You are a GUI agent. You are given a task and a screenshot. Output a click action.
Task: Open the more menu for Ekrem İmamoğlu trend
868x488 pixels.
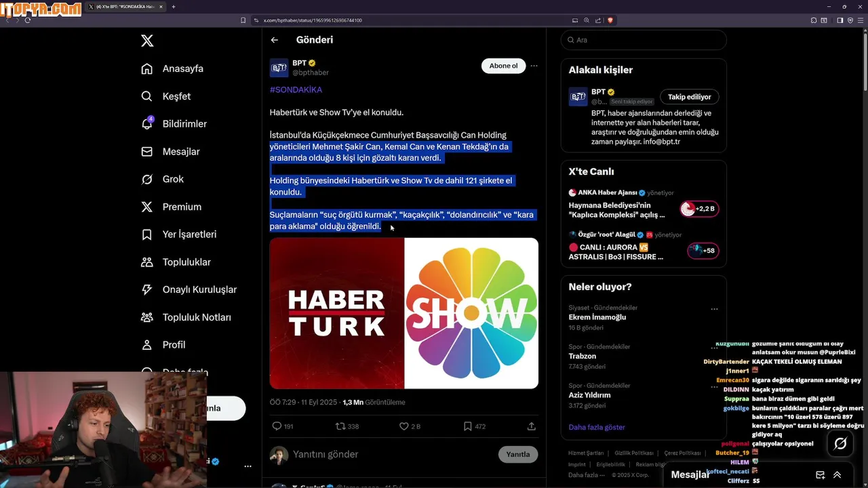(x=714, y=308)
